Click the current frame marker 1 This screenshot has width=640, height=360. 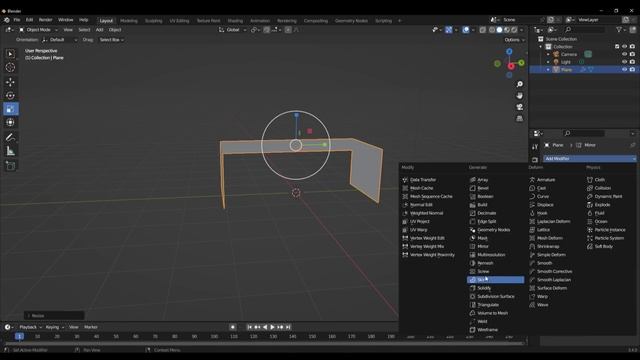pos(19,336)
